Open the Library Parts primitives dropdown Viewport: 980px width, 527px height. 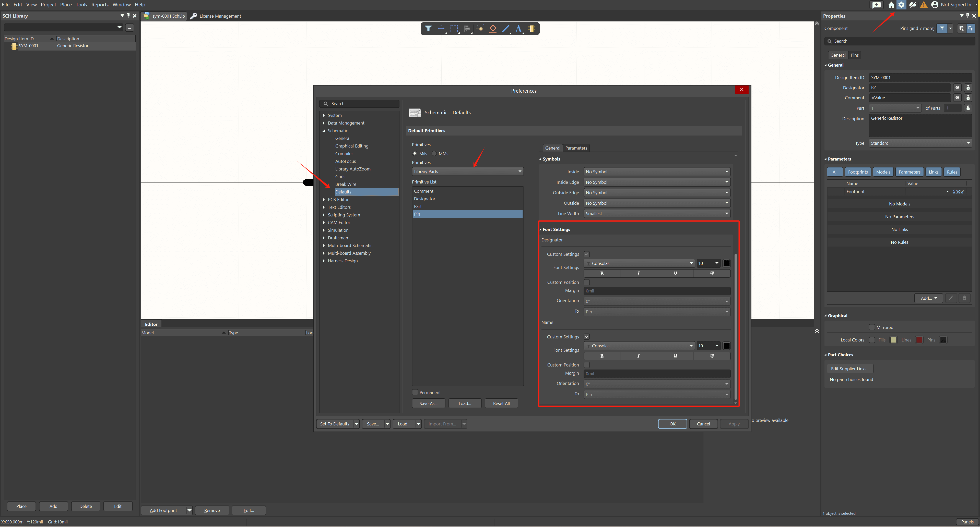pyautogui.click(x=467, y=171)
